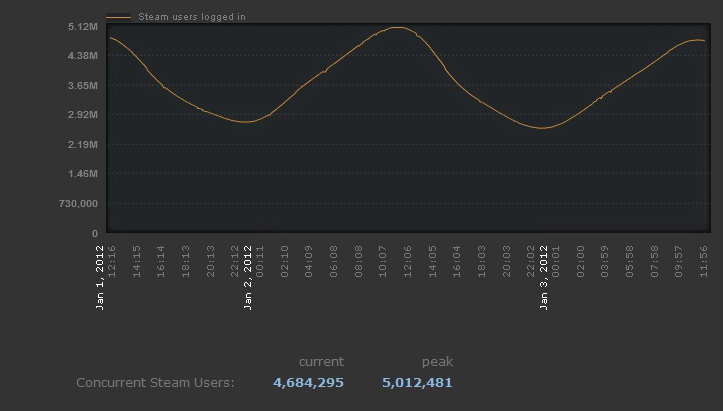Viewport: 723px width, 411px height.
Task: Click the orange legend line swatch
Action: [x=118, y=17]
